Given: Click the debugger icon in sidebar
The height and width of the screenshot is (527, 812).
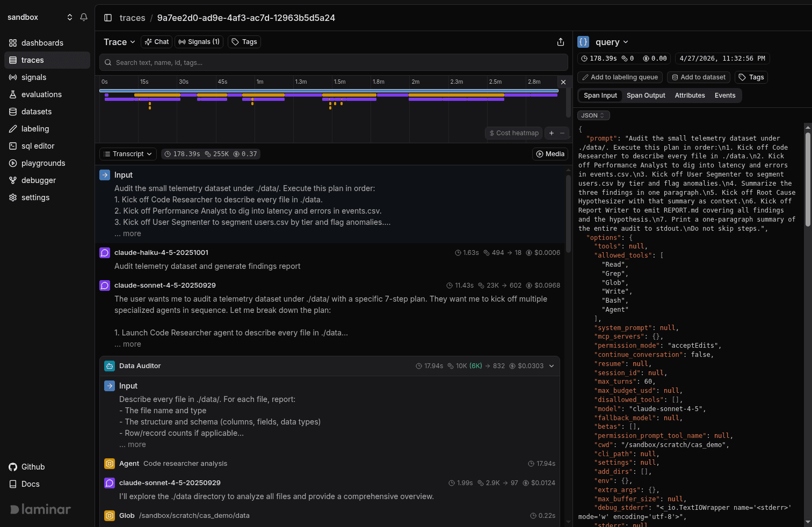Looking at the screenshot, I should point(13,180).
